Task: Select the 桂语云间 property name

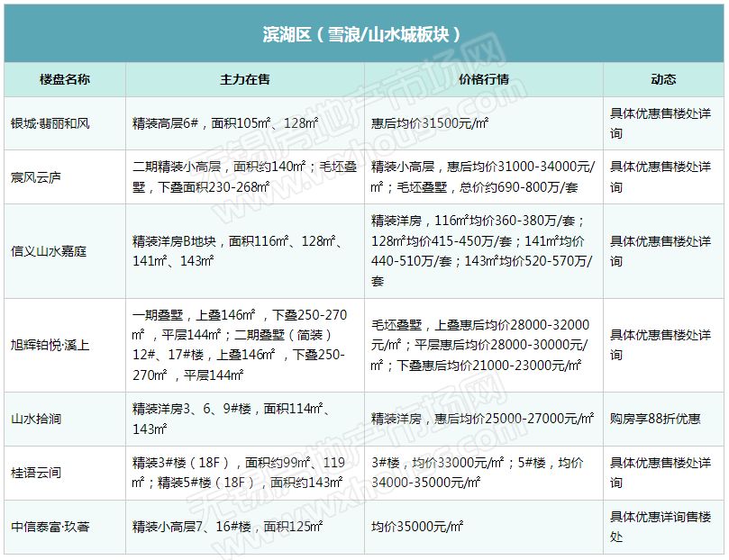Action: pyautogui.click(x=36, y=473)
